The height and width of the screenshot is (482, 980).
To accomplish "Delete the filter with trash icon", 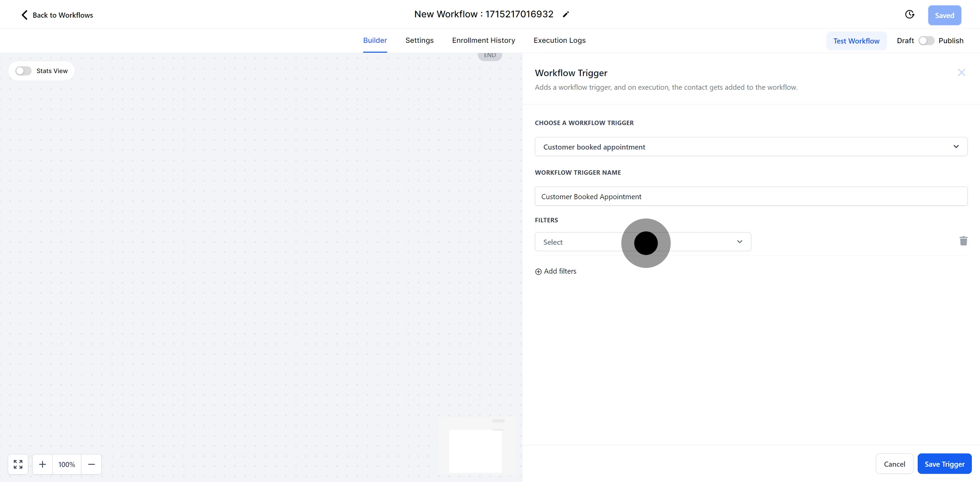I will 963,241.
